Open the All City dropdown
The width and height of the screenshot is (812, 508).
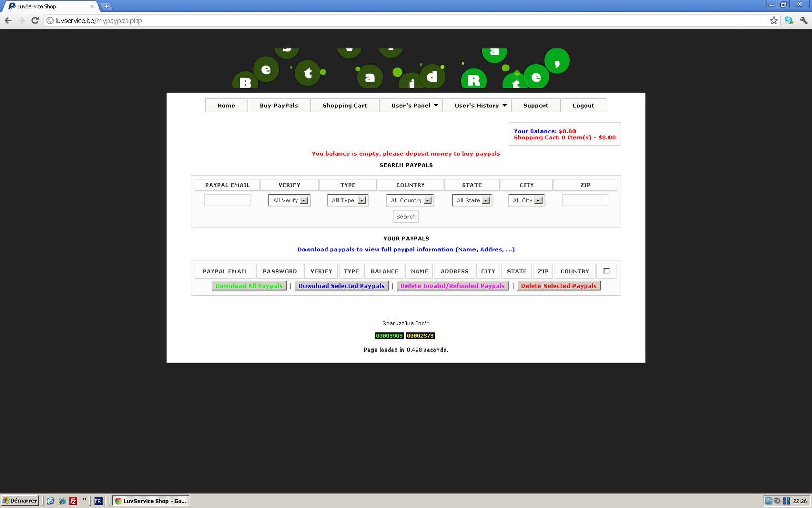tap(526, 200)
